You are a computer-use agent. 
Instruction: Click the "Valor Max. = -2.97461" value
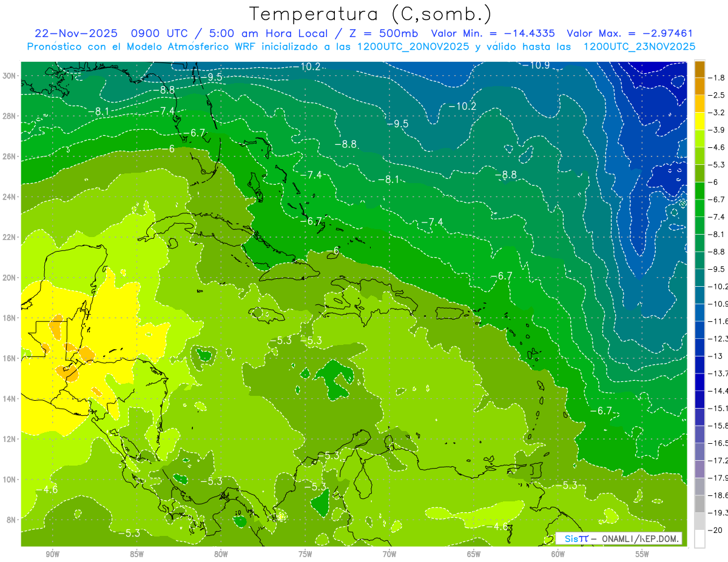click(x=630, y=33)
